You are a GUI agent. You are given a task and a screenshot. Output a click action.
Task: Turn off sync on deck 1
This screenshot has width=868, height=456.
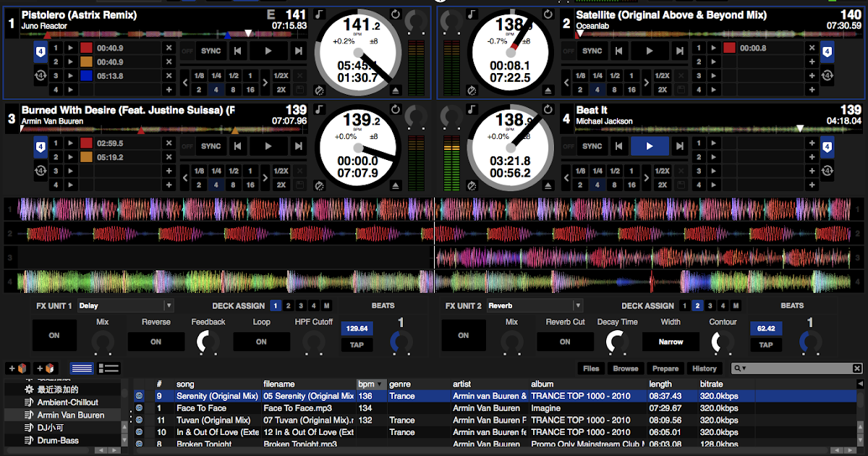(x=188, y=51)
